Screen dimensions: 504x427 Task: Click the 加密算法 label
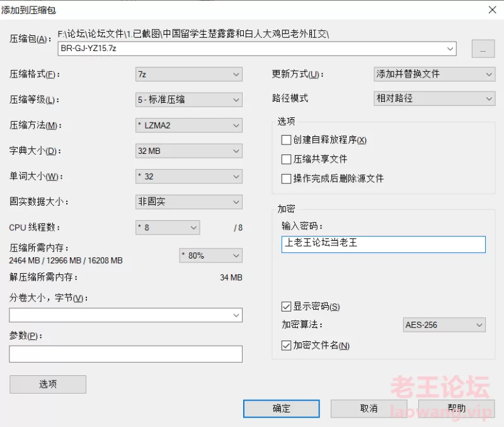pos(302,324)
